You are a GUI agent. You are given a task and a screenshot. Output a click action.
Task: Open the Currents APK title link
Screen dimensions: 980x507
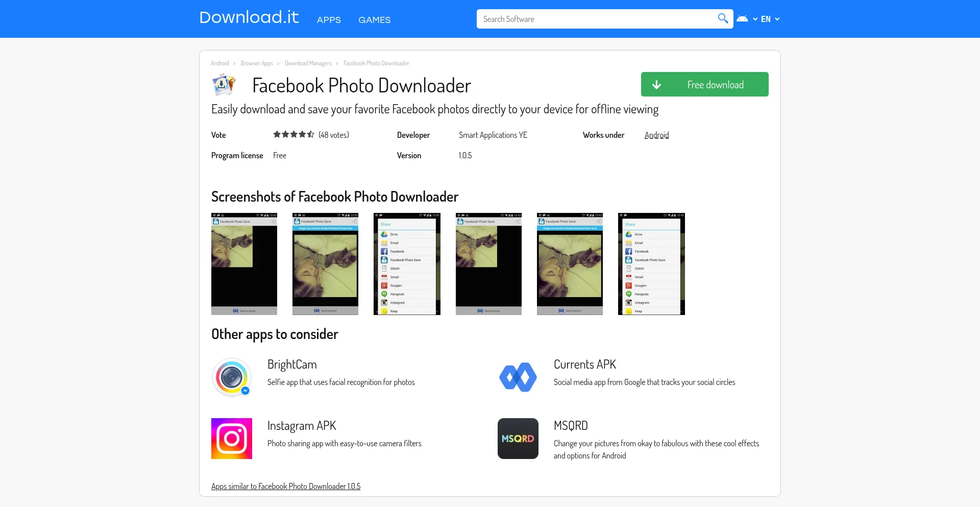(x=585, y=365)
